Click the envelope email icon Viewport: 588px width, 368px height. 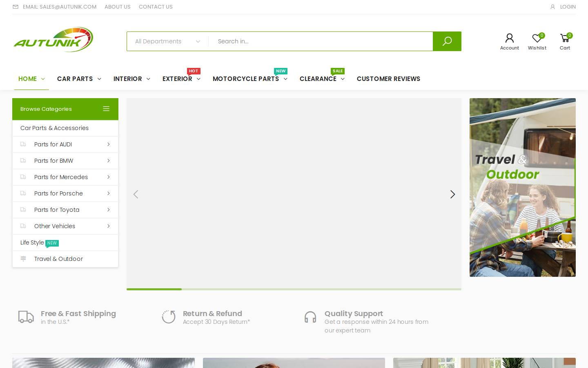(x=16, y=7)
